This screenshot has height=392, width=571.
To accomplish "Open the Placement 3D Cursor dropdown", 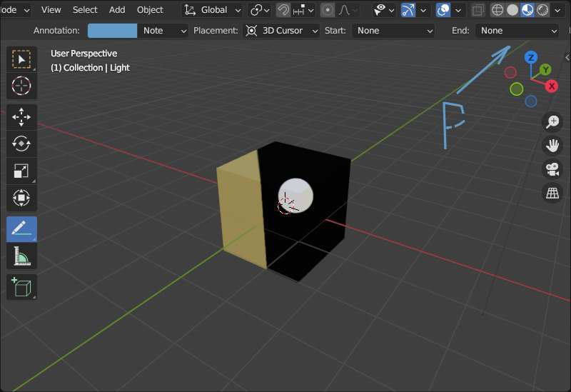I will tap(281, 31).
